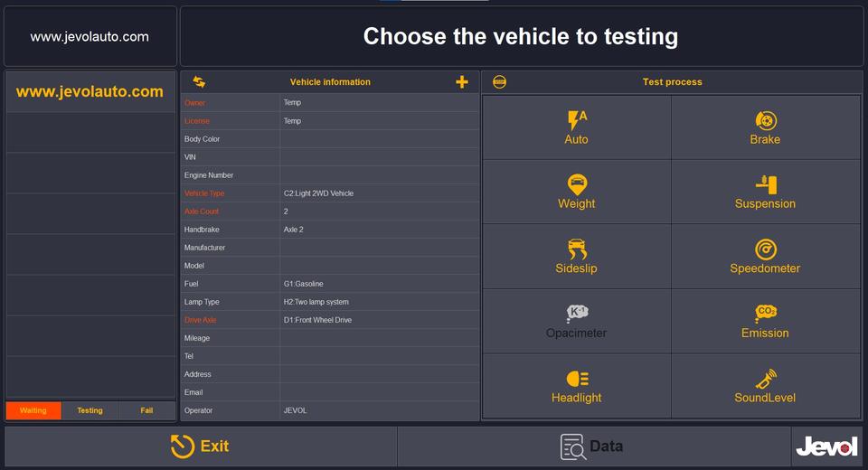Image resolution: width=868 pixels, height=470 pixels.
Task: Switch to the Waiting tab
Action: tap(33, 410)
